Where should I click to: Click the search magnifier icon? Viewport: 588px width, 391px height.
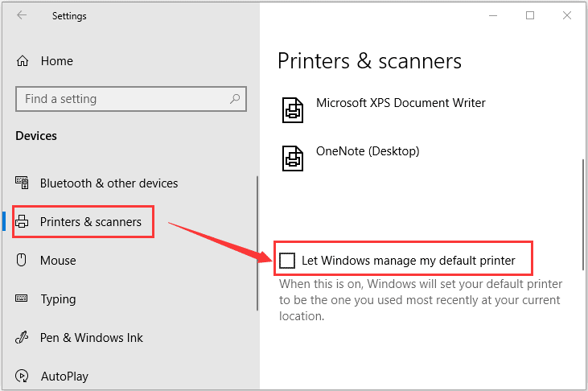coord(235,99)
